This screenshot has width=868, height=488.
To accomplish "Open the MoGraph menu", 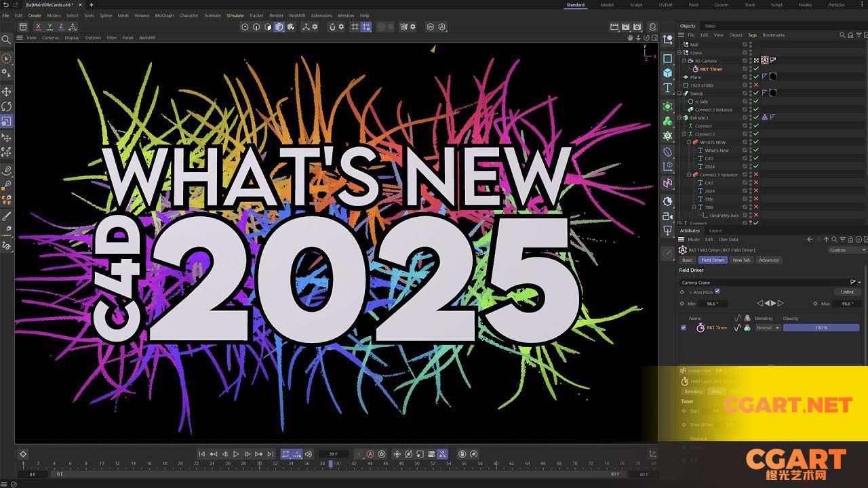I will coord(164,15).
